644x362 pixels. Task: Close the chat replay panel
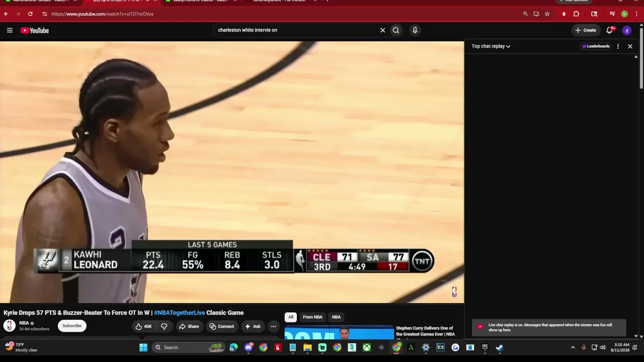click(630, 46)
